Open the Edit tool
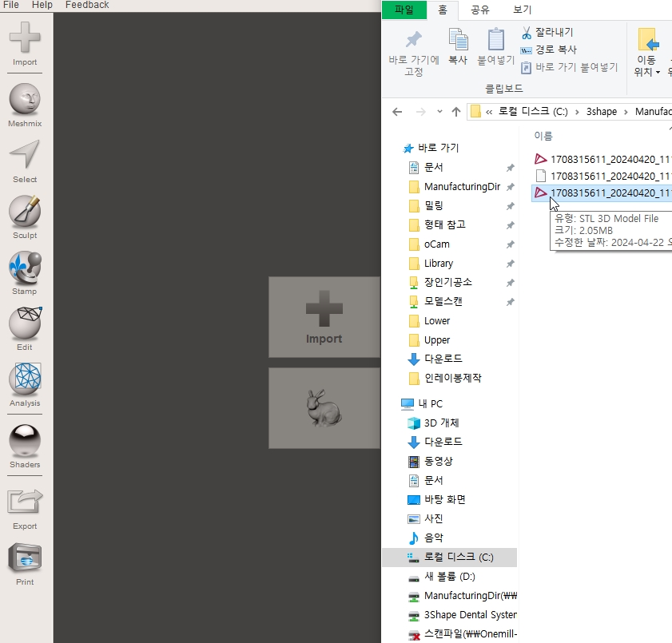This screenshot has width=672, height=643. 25,329
